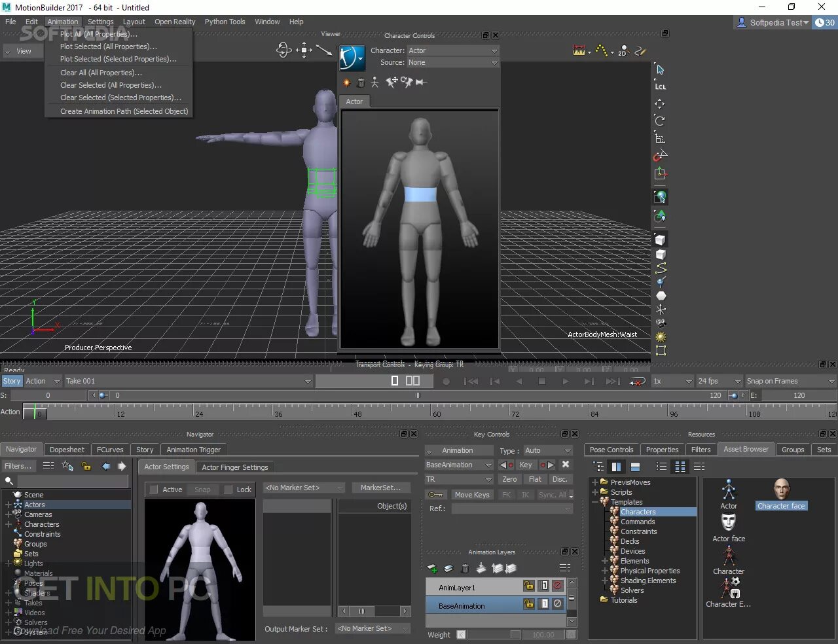The image size is (838, 644).
Task: Open the 24 fps dropdown
Action: point(719,381)
